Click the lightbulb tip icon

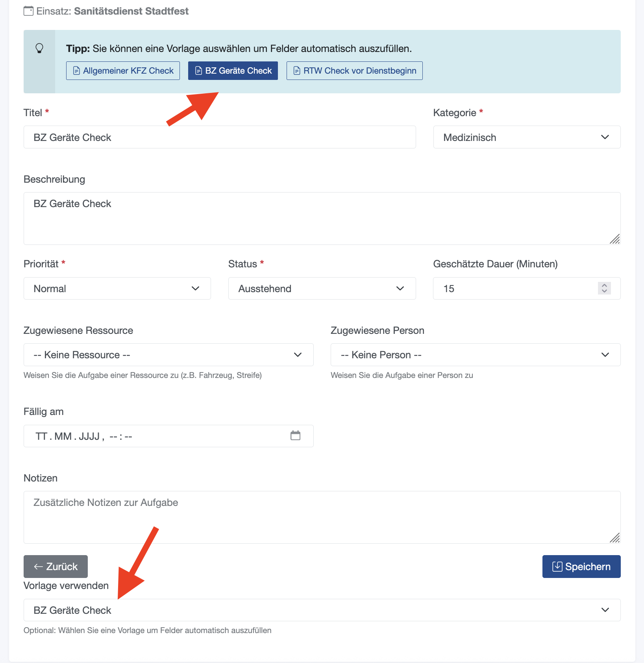(x=39, y=48)
